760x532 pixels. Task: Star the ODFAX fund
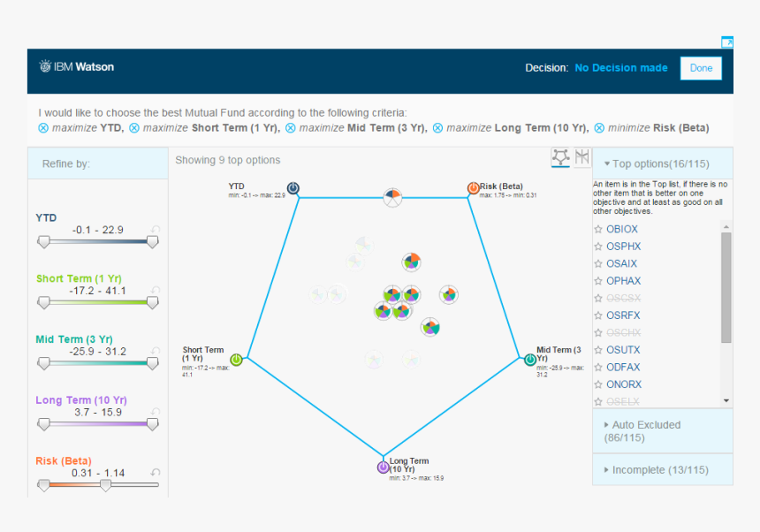pos(598,368)
